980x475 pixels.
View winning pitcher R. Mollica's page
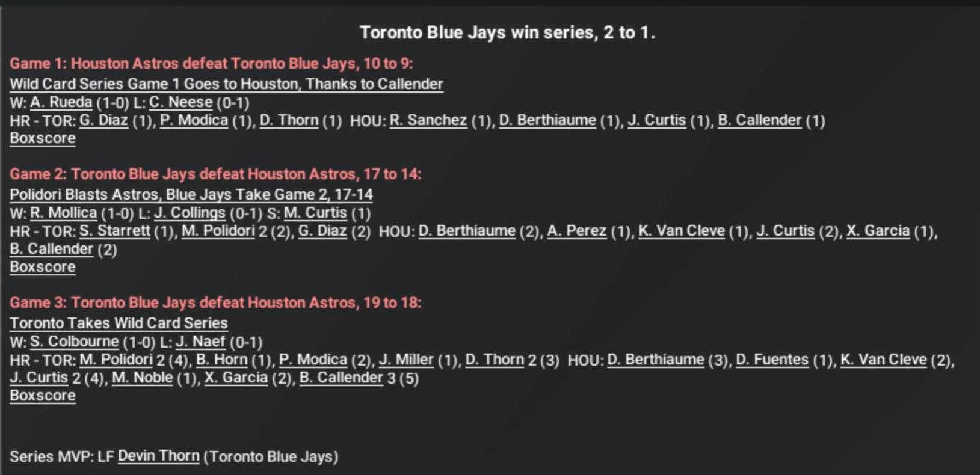tap(63, 213)
